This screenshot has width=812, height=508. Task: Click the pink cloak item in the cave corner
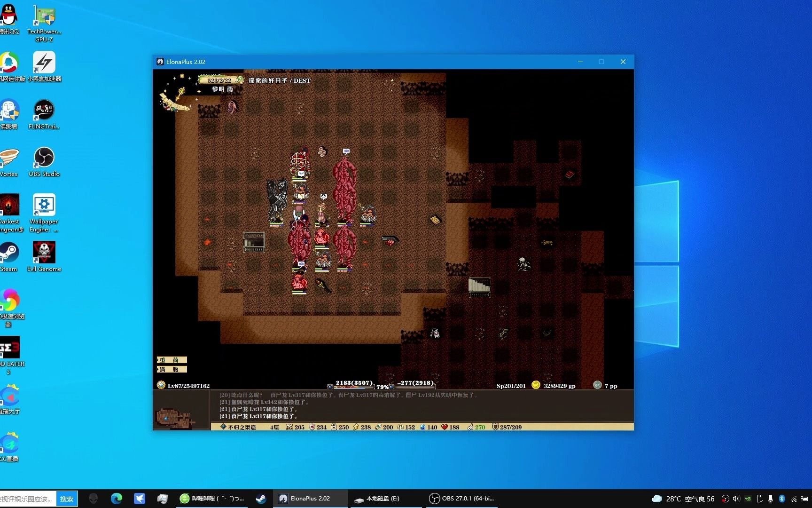point(232,107)
